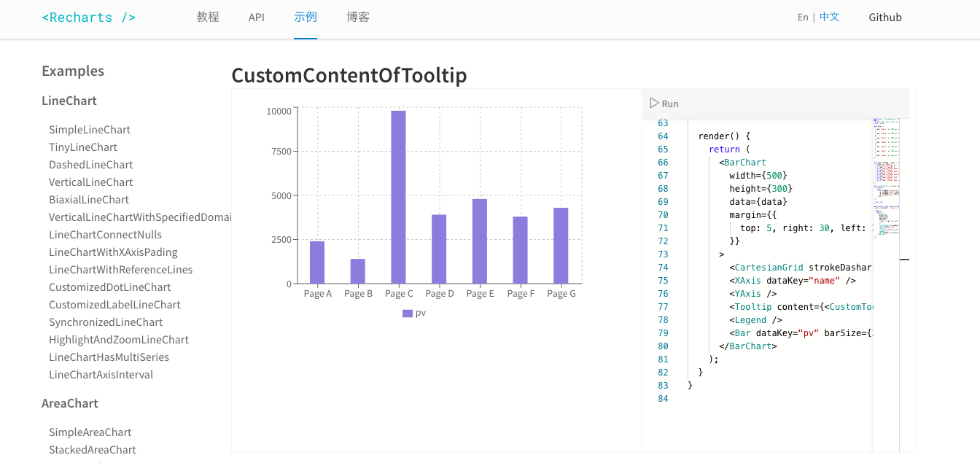This screenshot has height=463, width=980.
Task: Open the Github link
Action: coord(885,17)
